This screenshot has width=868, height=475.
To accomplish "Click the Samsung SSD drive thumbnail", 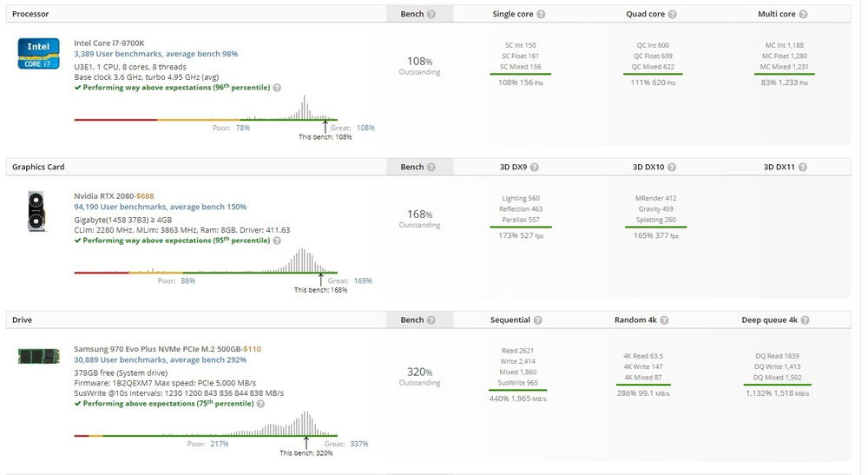I will 39,354.
